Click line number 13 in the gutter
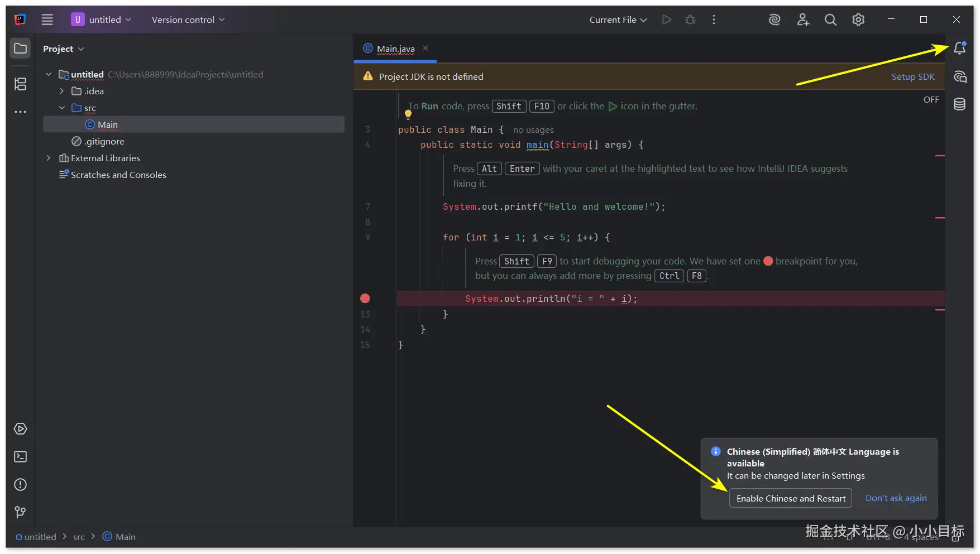This screenshot has height=554, width=980. (365, 314)
